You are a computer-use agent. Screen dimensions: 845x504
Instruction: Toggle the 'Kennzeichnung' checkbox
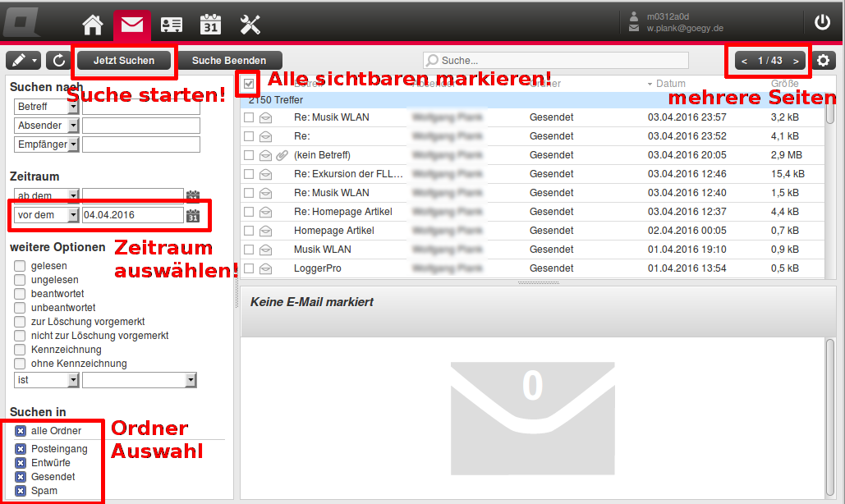click(20, 350)
